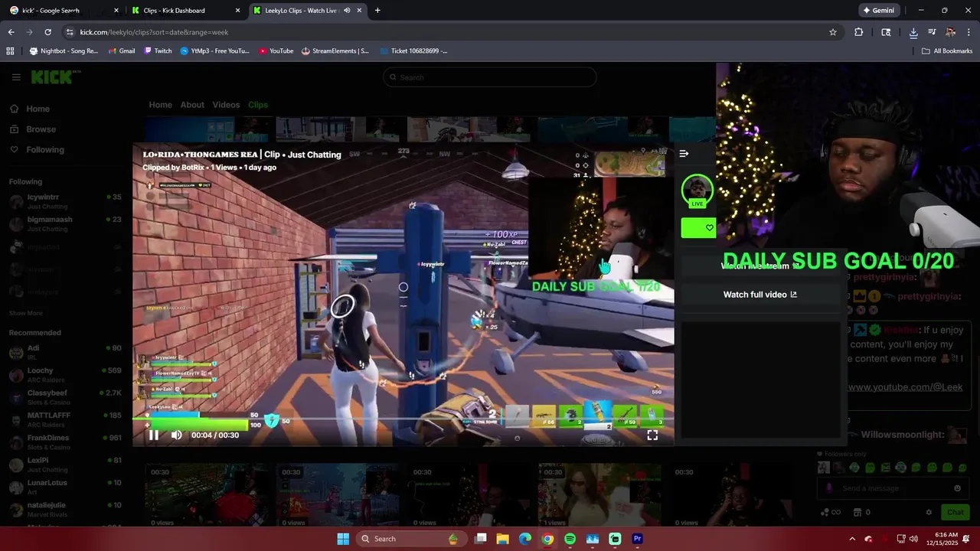This screenshot has height=551, width=980.
Task: Switch to the channel Home tab
Action: pyautogui.click(x=160, y=105)
